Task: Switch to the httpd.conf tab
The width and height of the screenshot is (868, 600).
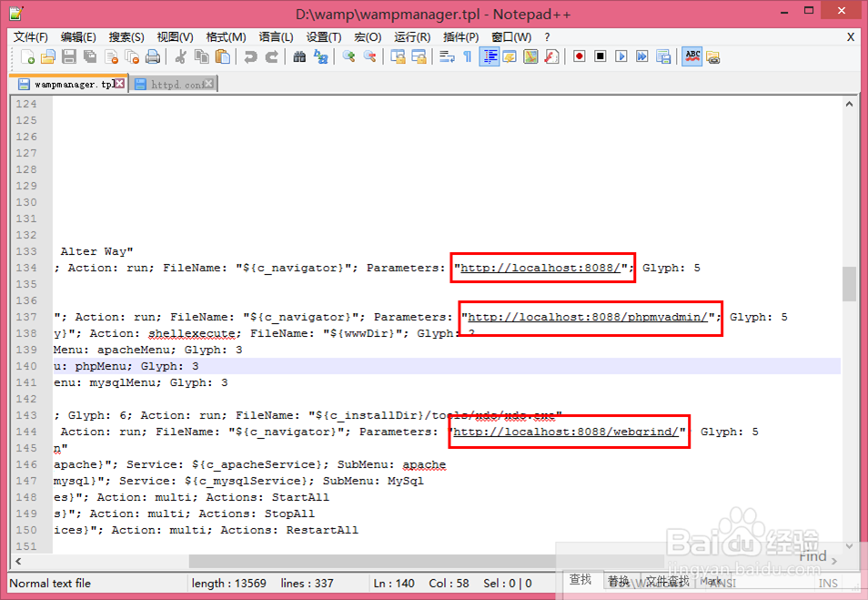Action: coord(174,84)
